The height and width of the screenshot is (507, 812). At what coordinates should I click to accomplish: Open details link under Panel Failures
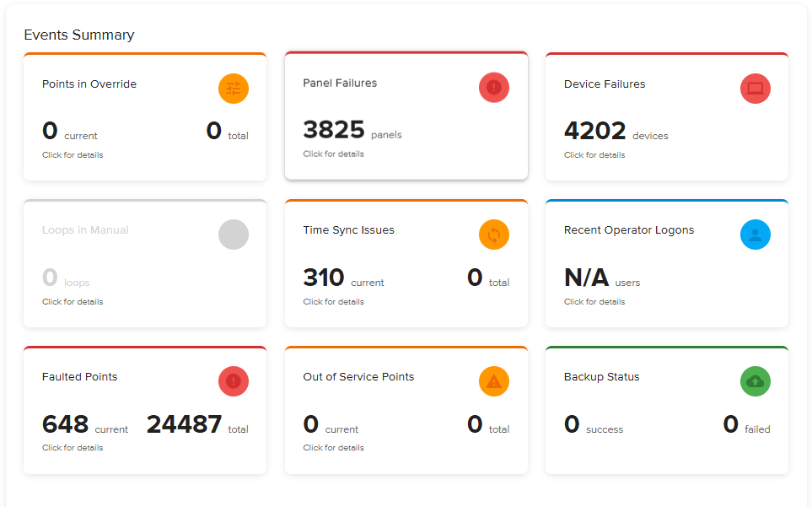334,154
